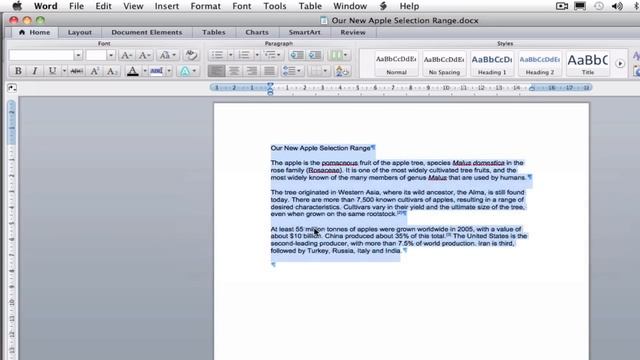Image resolution: width=640 pixels, height=360 pixels.
Task: Open the script menu icon
Action: coord(383,6)
